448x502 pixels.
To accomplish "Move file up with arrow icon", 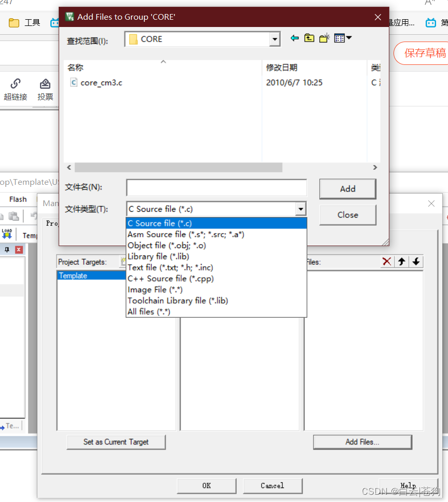I will coord(402,262).
